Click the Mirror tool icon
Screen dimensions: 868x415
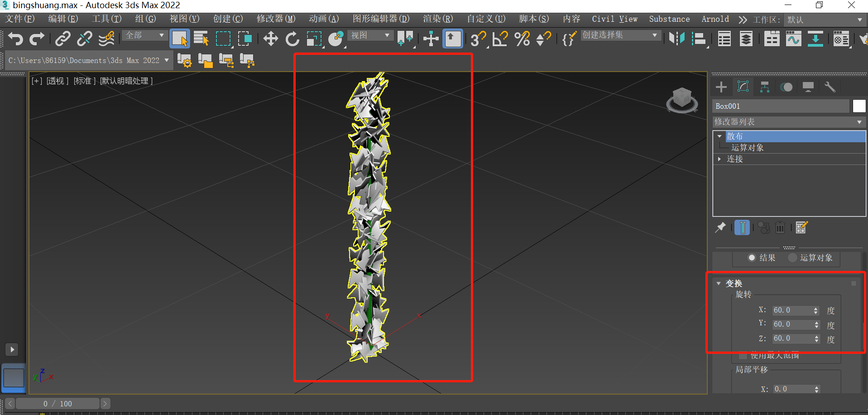click(677, 39)
